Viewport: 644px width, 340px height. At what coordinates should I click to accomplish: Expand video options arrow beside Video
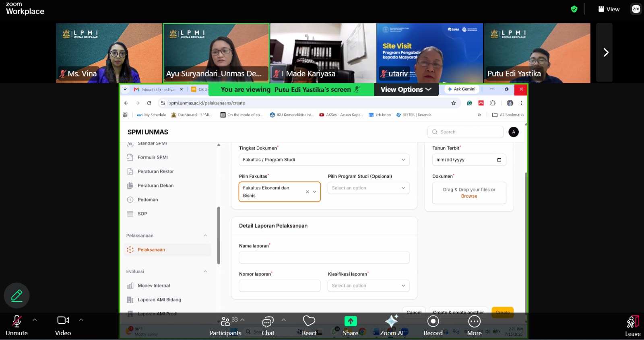[81, 320]
